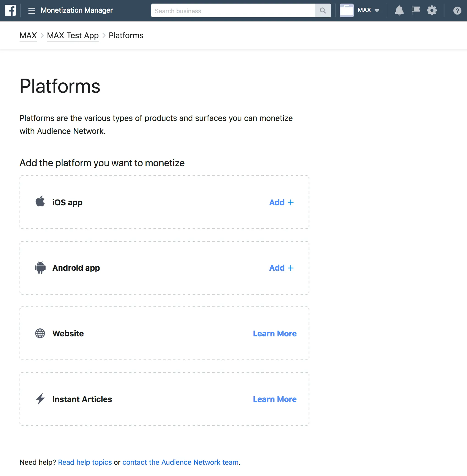Click the Facebook logo
This screenshot has height=476, width=467.
[x=10, y=10]
